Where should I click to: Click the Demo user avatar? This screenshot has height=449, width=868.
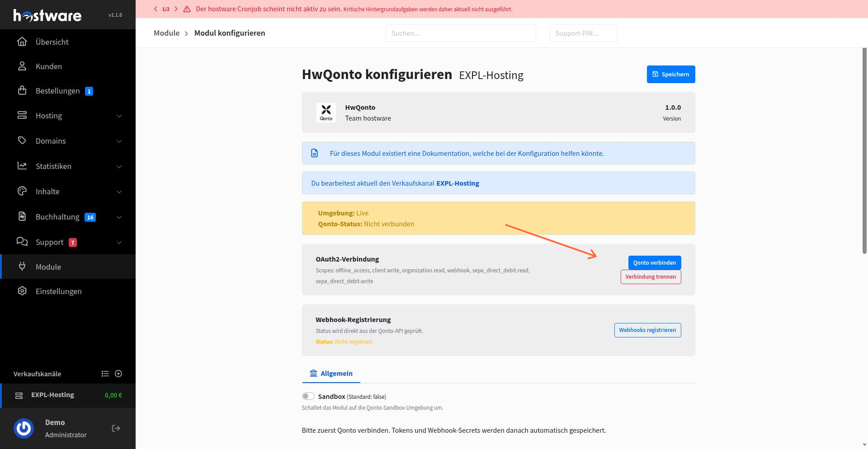(x=24, y=428)
